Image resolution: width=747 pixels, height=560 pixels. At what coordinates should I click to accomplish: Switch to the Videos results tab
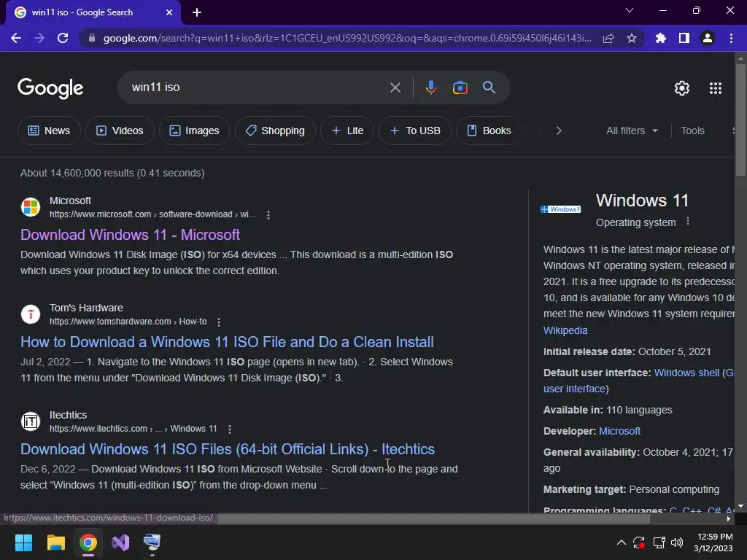tap(120, 131)
